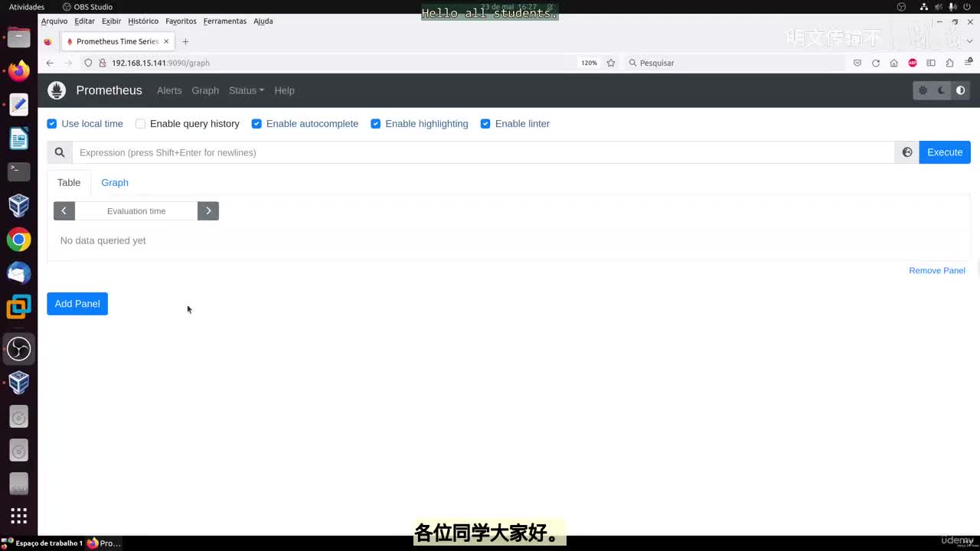Reload the page in Firefox
The width and height of the screenshot is (980, 551).
click(x=876, y=63)
